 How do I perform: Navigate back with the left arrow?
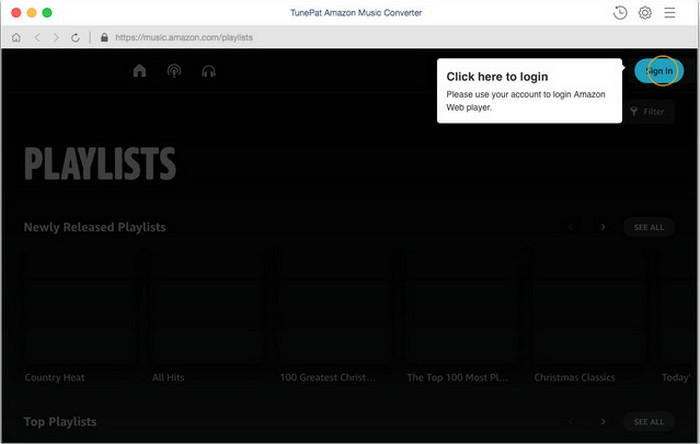36,38
